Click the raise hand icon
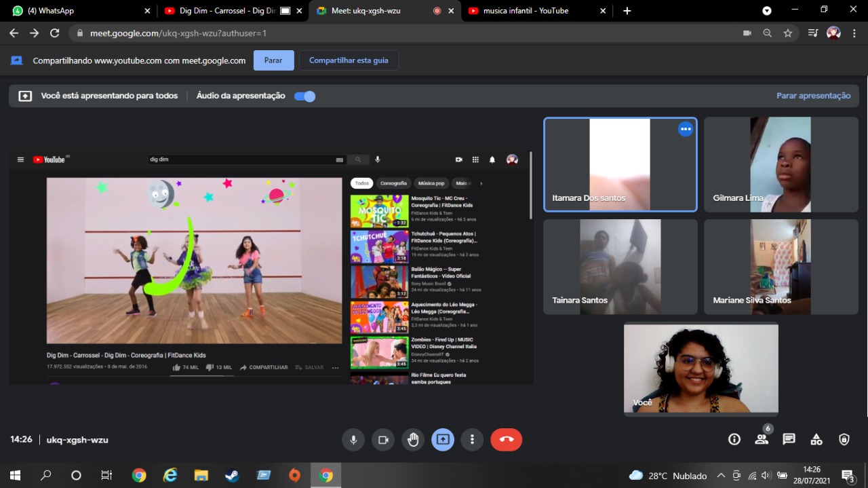Image resolution: width=868 pixels, height=488 pixels. click(x=413, y=440)
